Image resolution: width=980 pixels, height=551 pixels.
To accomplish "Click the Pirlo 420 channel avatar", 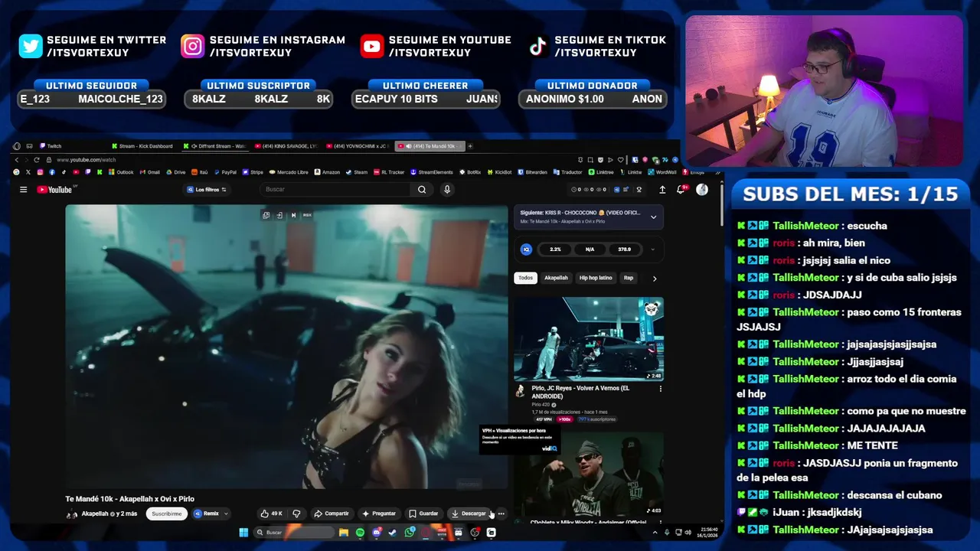I will coord(520,391).
